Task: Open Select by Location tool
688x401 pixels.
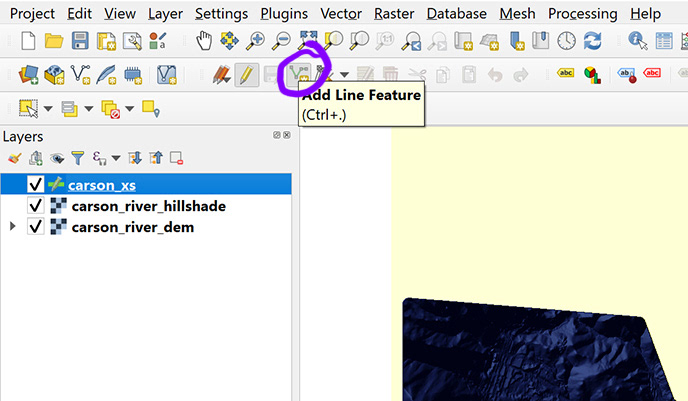Action: pos(151,109)
